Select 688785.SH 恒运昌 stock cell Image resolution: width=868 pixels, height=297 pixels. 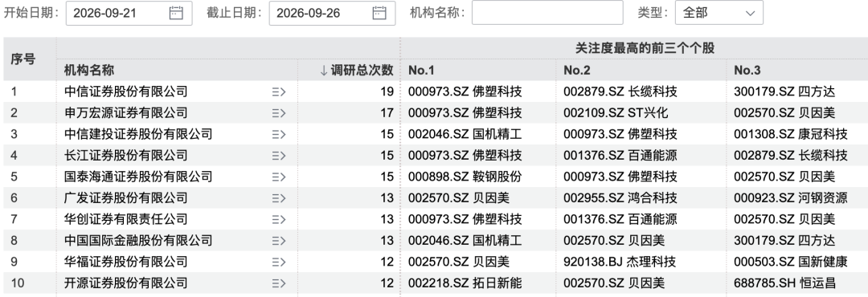point(784,283)
